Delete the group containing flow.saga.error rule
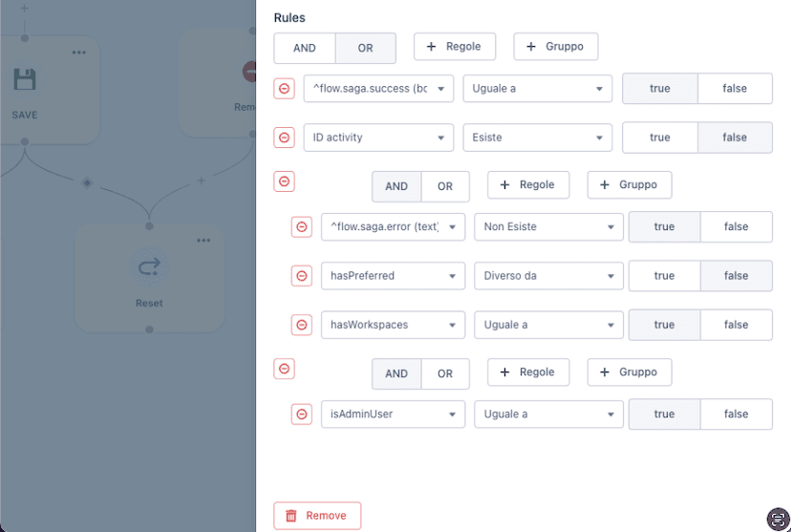The width and height of the screenshot is (791, 532). point(284,181)
